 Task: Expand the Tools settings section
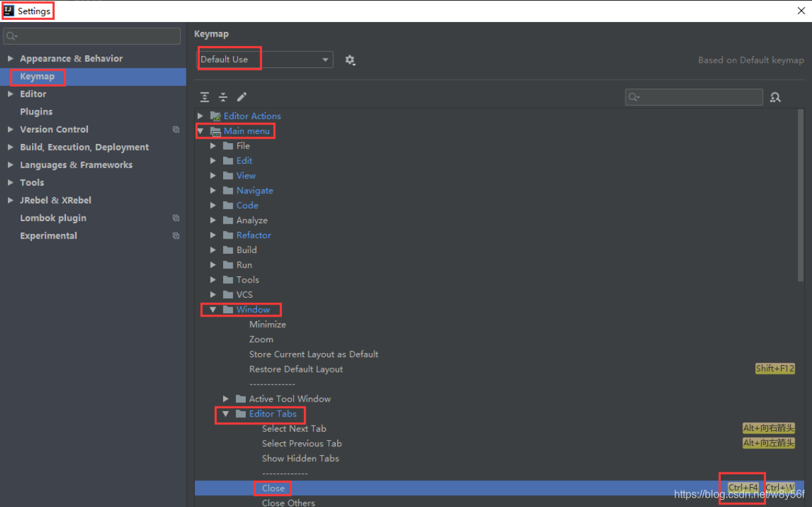coord(10,183)
